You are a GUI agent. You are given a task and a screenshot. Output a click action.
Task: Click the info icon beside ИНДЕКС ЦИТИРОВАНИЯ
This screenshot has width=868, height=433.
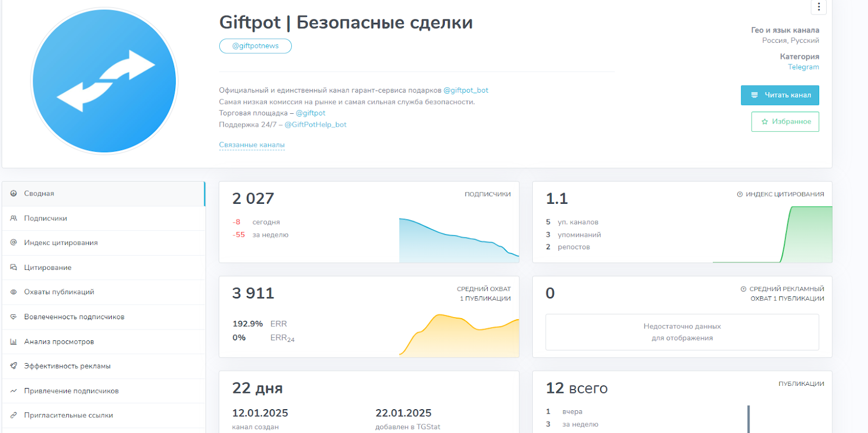[740, 195]
